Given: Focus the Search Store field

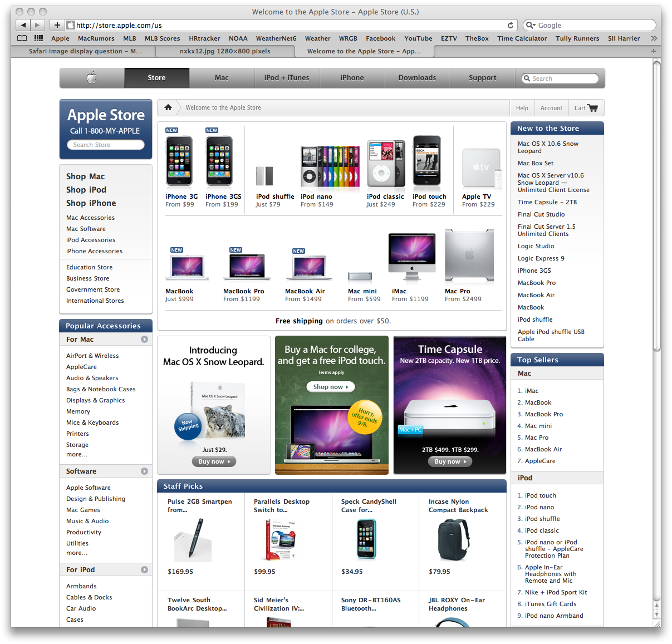Looking at the screenshot, I should click(x=106, y=145).
